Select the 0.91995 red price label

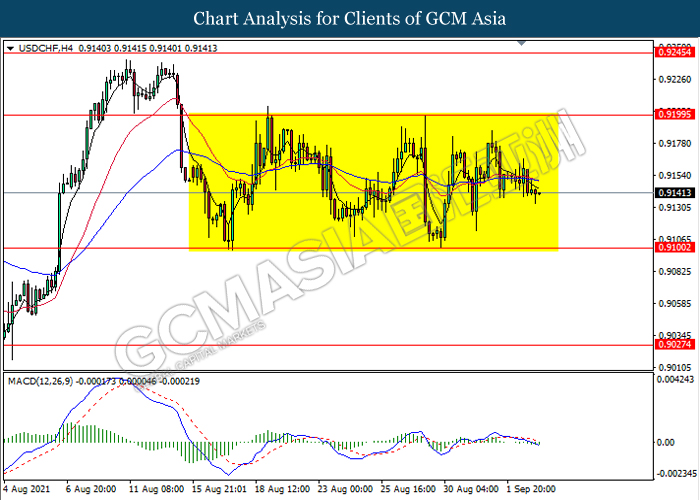tap(675, 115)
